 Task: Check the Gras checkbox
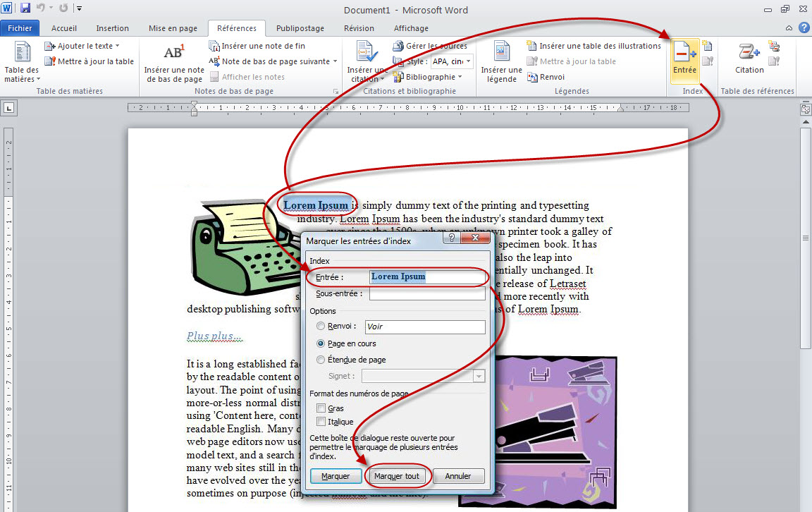tap(321, 408)
